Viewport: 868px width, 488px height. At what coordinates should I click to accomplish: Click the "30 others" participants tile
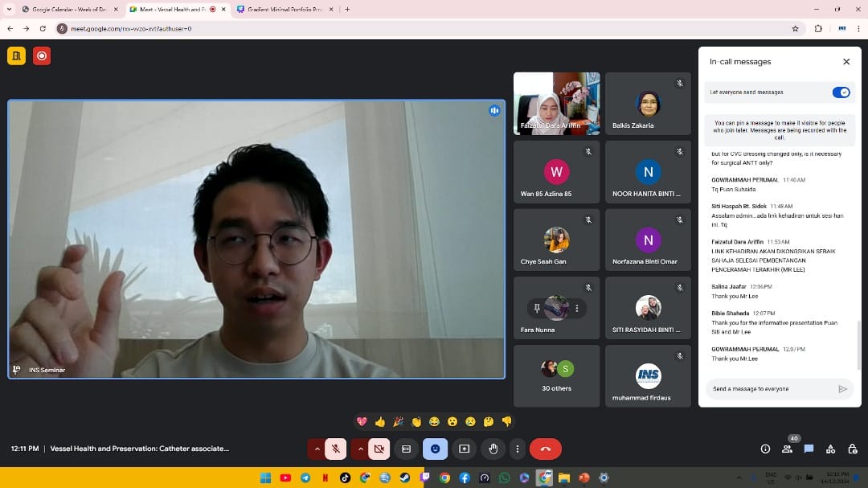click(x=556, y=375)
